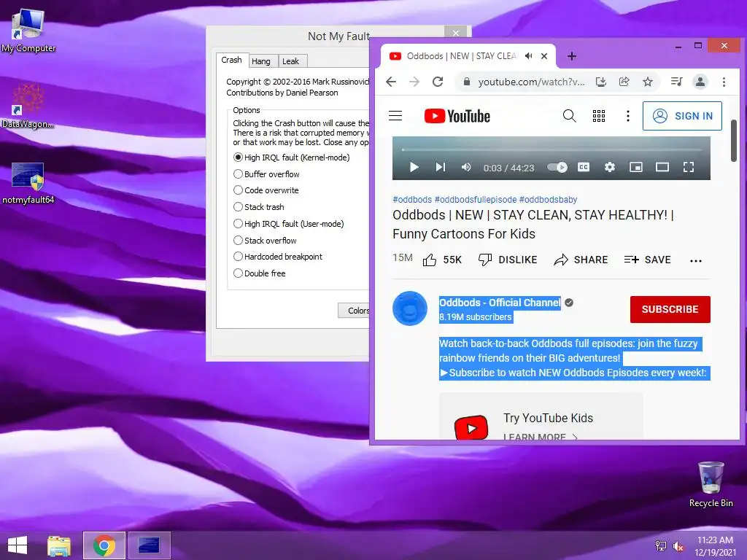Select Stack trash radio option
The width and height of the screenshot is (747, 560).
[x=259, y=207]
